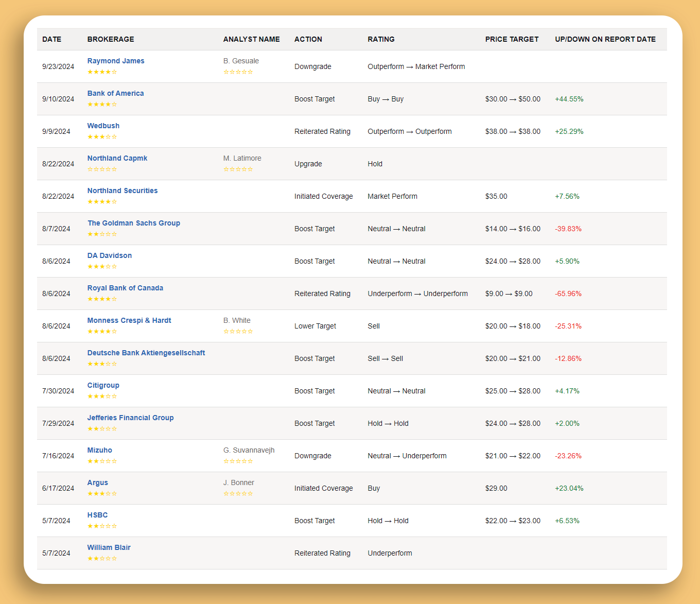Select analyst name B. White
The width and height of the screenshot is (700, 604).
(237, 320)
